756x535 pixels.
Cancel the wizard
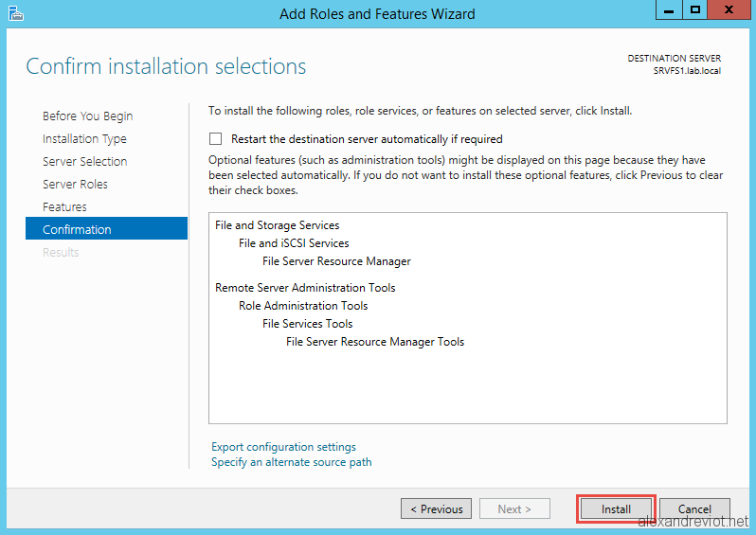pos(694,509)
